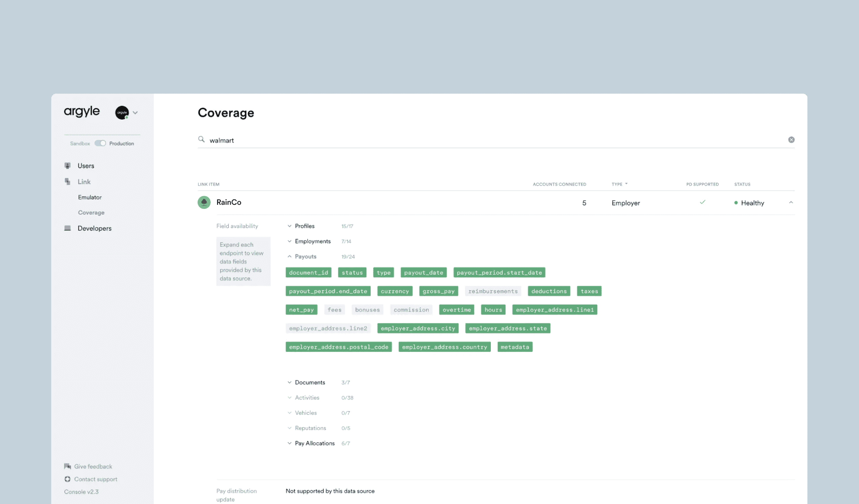
Task: Click the Give feedback link
Action: [x=93, y=466]
